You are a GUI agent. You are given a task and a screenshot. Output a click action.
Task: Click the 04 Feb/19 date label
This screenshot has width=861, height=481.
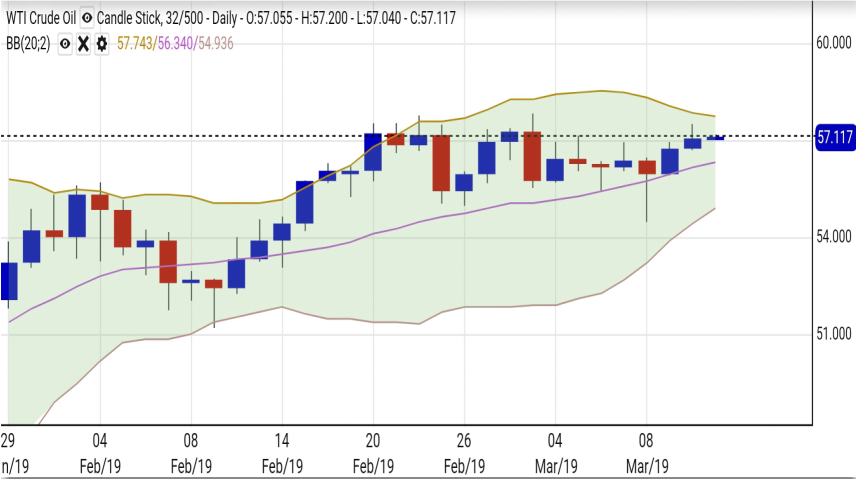(x=100, y=453)
